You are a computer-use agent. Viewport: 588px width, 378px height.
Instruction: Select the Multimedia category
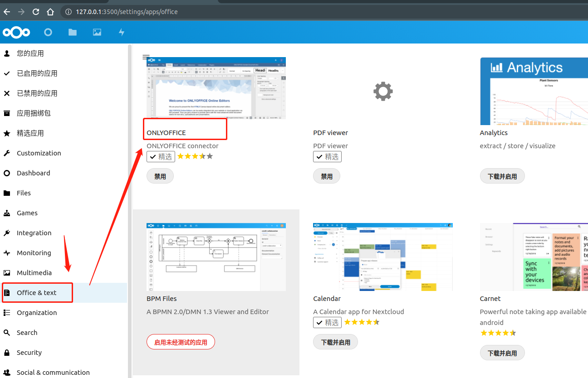tap(64, 273)
